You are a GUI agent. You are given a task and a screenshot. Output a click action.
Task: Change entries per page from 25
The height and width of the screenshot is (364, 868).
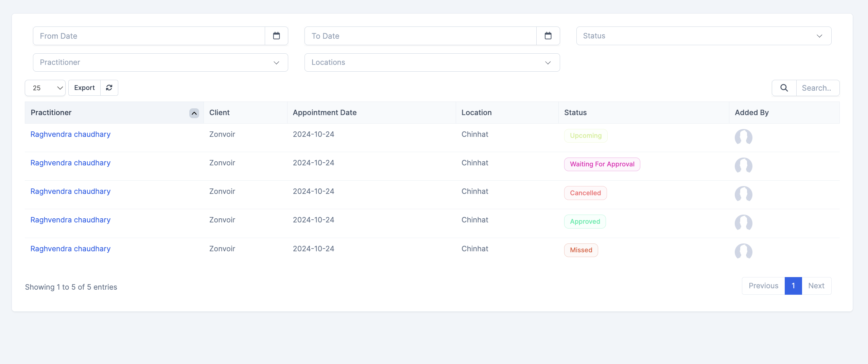[x=45, y=87]
